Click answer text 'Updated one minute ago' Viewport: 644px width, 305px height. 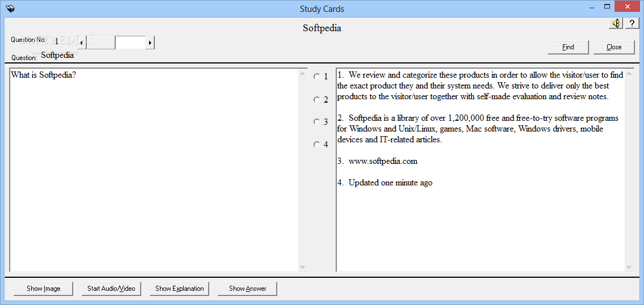pyautogui.click(x=391, y=183)
